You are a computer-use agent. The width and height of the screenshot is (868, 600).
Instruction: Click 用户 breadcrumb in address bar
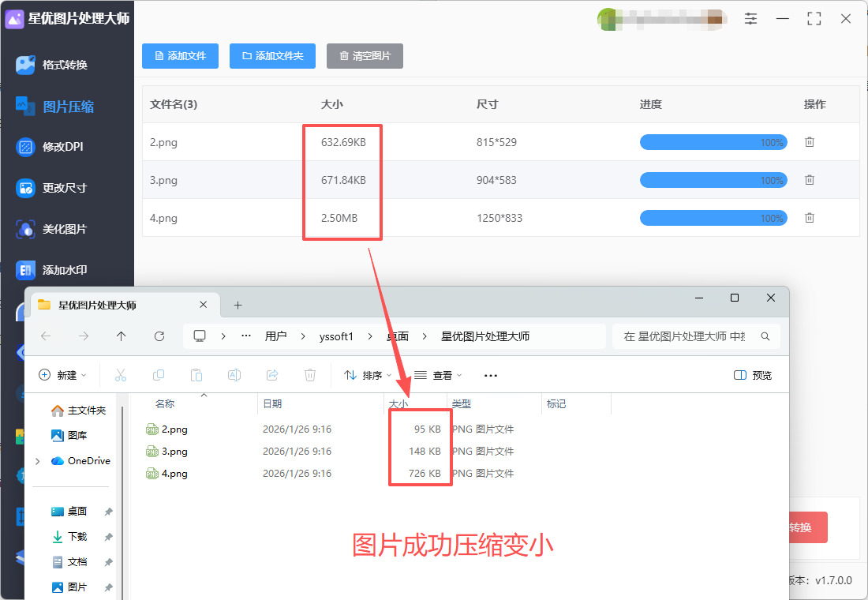(x=275, y=336)
